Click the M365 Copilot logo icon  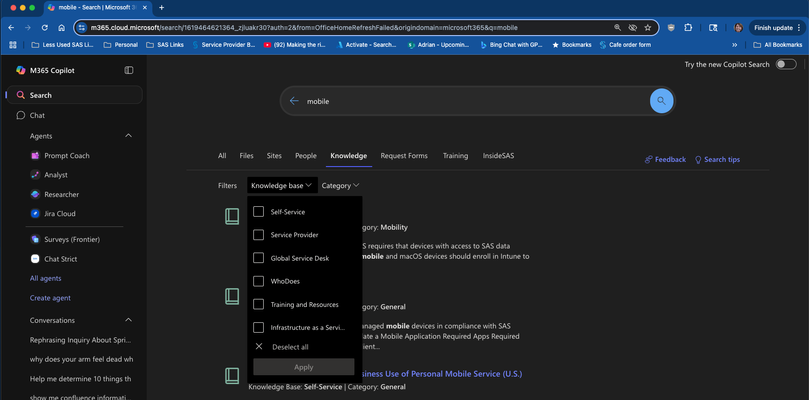[21, 70]
